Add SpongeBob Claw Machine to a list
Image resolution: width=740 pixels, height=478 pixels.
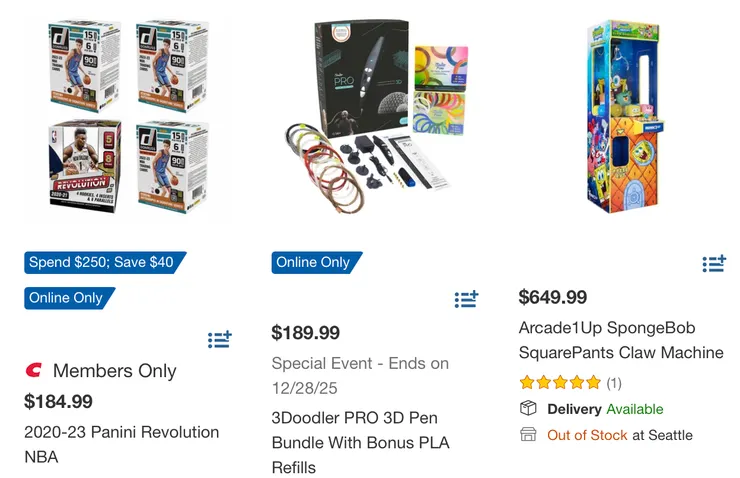(714, 264)
